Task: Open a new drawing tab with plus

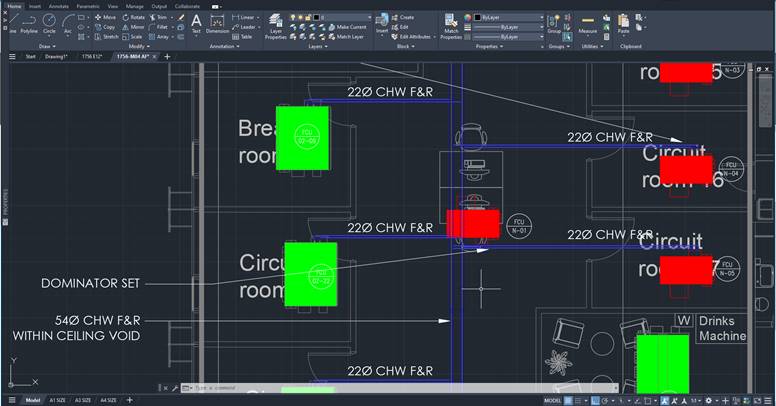Action: point(167,56)
